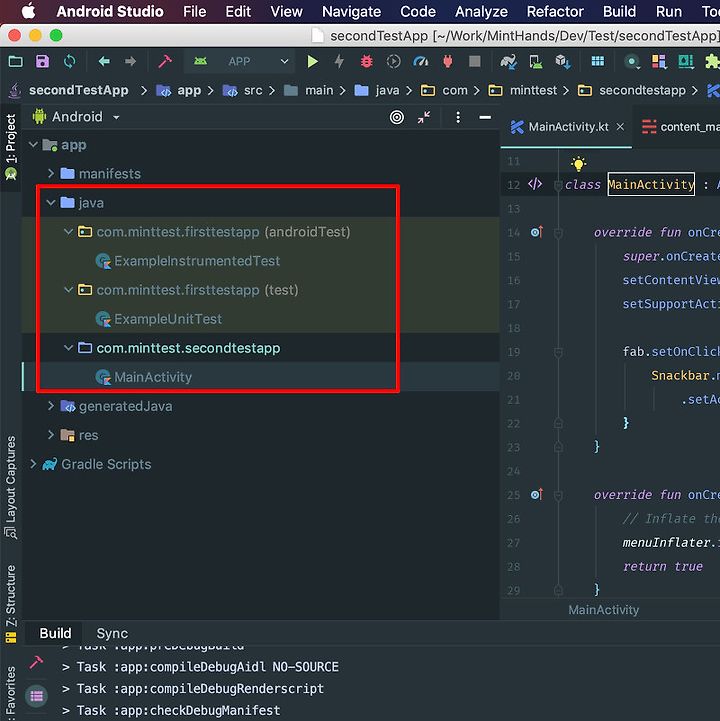720x721 pixels.
Task: Expand the manifests folder
Action: coord(51,174)
